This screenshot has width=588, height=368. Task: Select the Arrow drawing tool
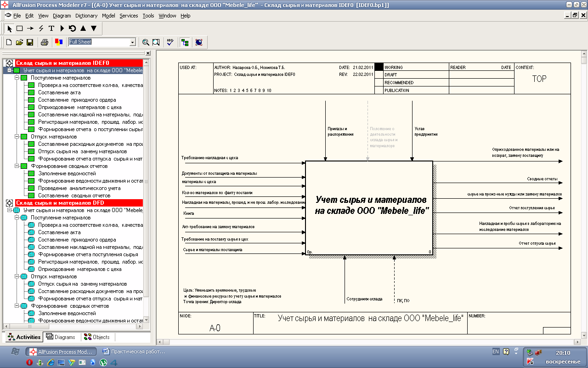30,28
